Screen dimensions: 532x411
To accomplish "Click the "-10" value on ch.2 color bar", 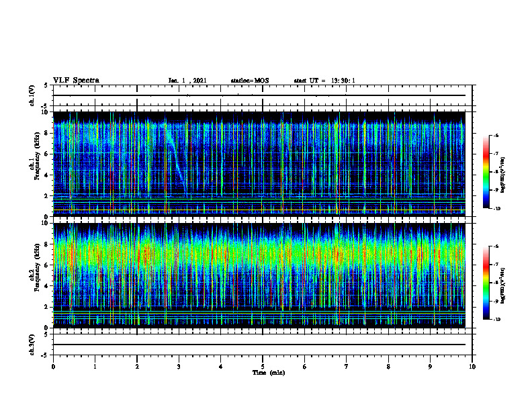I will click(497, 320).
